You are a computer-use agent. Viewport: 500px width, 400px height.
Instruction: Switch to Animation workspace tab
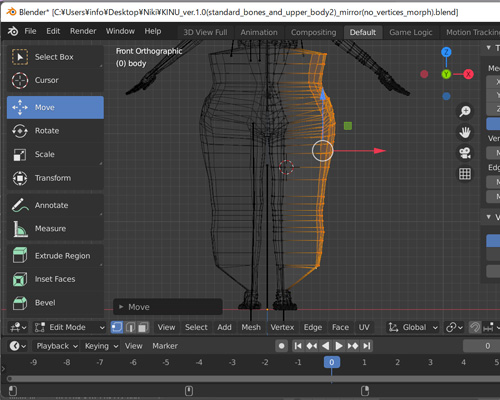pyautogui.click(x=259, y=32)
